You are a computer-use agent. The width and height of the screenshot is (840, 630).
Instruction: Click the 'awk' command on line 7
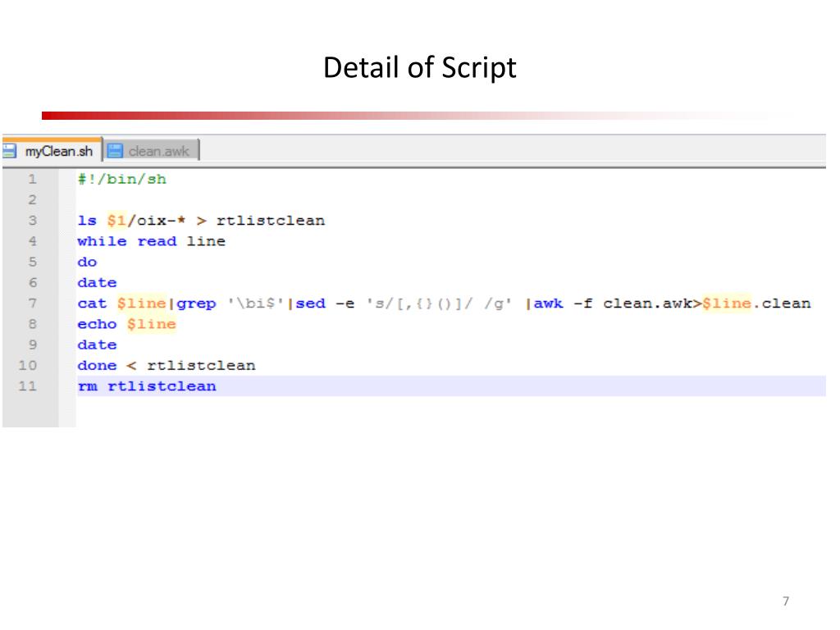[x=549, y=304]
